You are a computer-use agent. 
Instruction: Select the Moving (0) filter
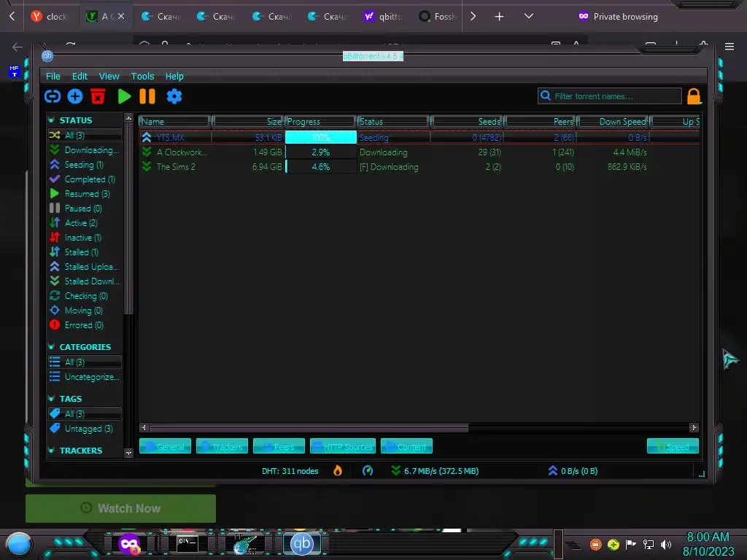click(85, 311)
